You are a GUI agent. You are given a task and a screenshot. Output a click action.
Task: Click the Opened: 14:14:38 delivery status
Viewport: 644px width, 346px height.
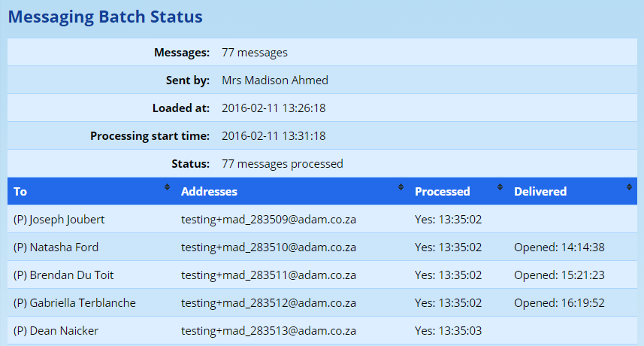coord(559,247)
